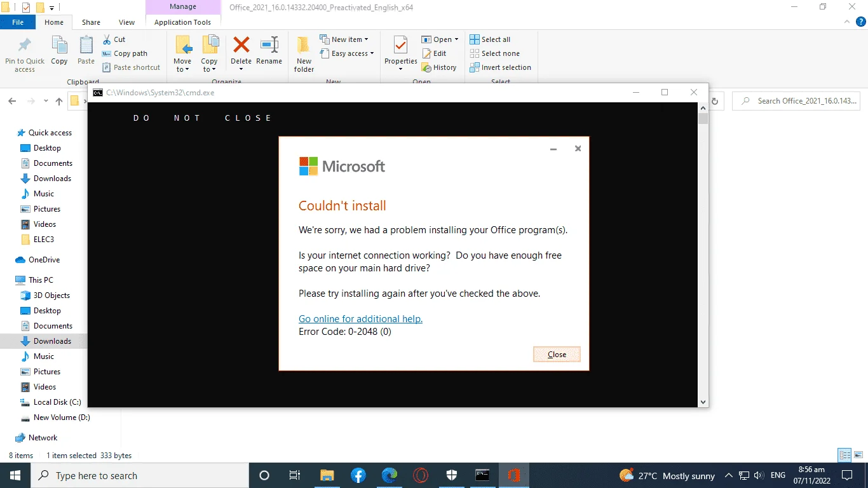Open the File tab

click(x=18, y=22)
